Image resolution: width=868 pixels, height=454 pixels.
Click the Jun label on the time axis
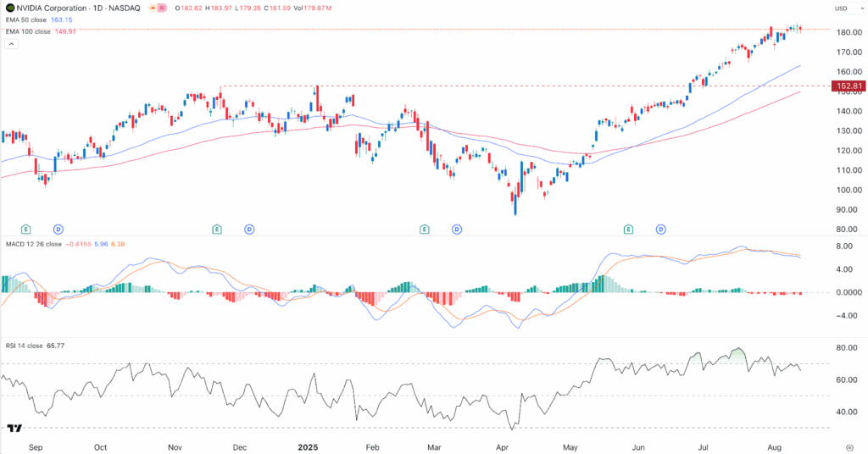pyautogui.click(x=638, y=447)
